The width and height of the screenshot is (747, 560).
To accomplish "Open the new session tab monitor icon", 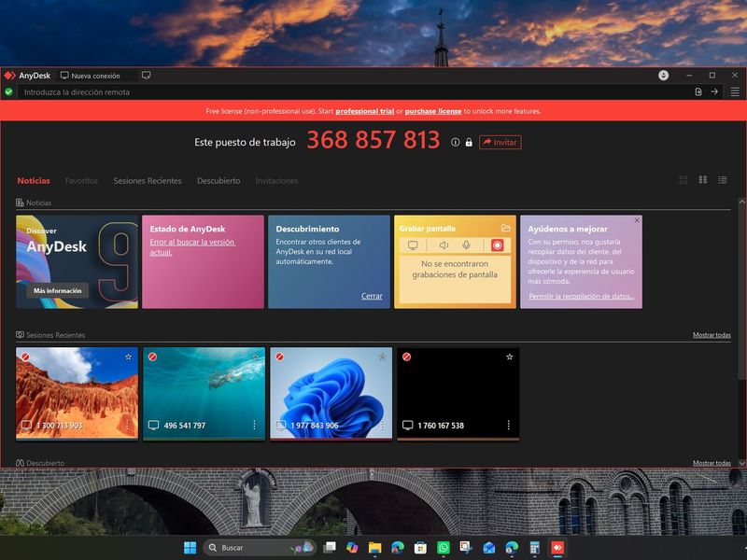I will pyautogui.click(x=147, y=76).
